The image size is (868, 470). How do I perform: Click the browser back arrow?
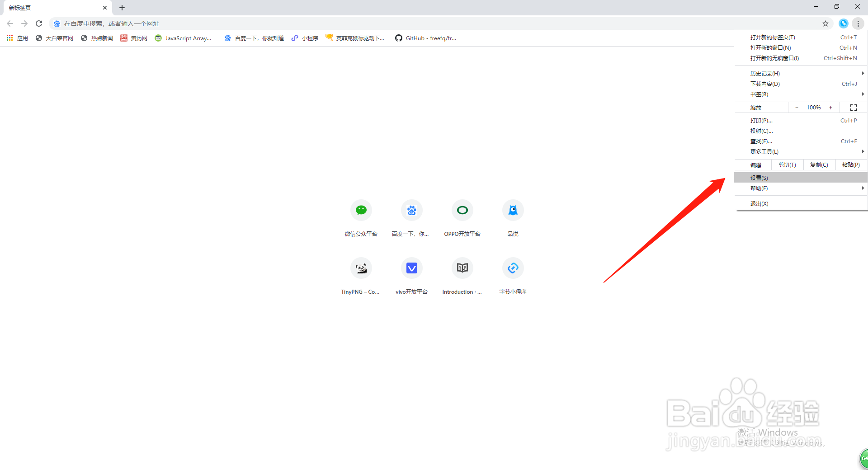[x=10, y=23]
